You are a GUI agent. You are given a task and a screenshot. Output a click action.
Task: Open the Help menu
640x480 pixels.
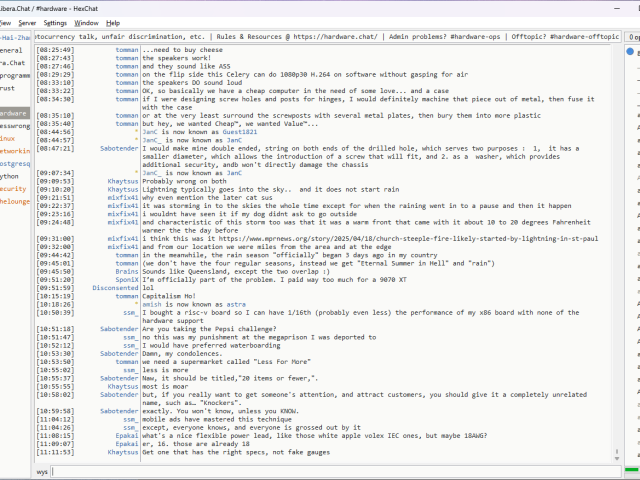[113, 22]
